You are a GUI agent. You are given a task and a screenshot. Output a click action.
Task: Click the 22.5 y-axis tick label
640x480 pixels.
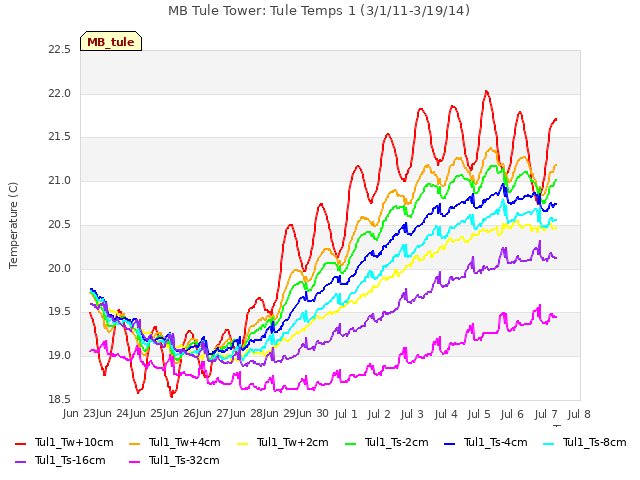60,50
